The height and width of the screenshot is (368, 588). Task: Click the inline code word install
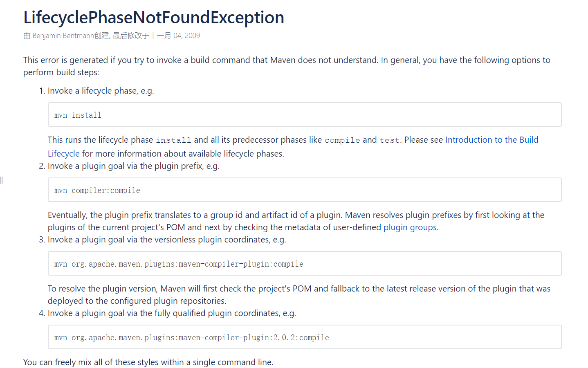point(173,140)
